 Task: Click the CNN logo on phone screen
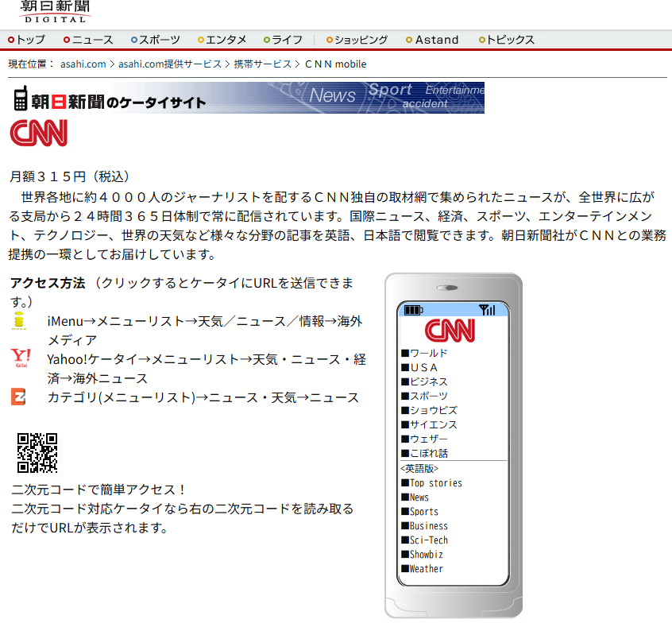click(450, 331)
